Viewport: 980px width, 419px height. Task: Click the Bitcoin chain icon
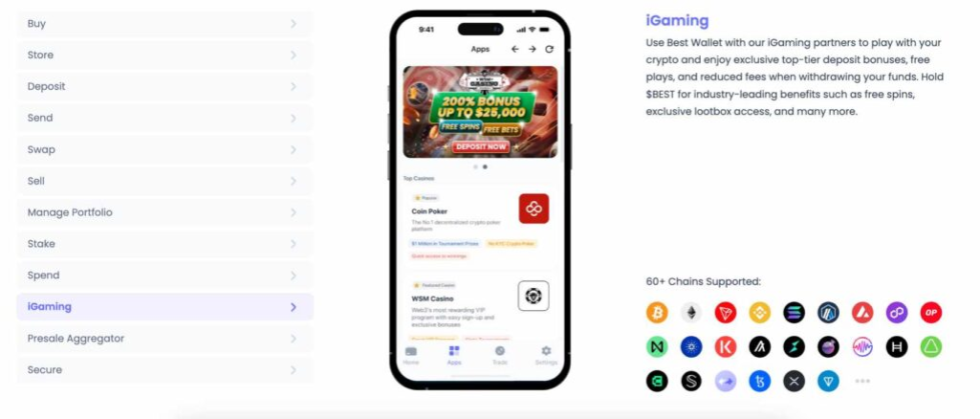click(657, 313)
